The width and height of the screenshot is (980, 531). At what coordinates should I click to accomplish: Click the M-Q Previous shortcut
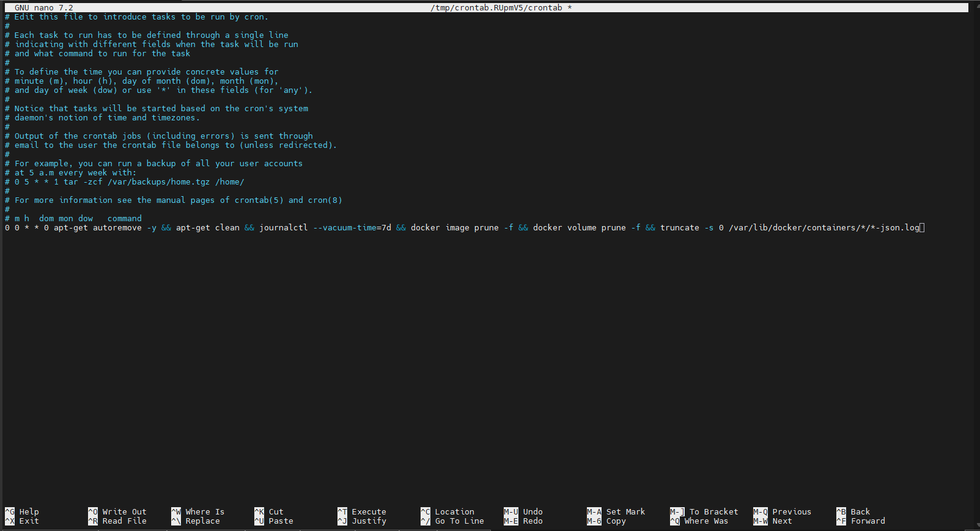tap(783, 512)
